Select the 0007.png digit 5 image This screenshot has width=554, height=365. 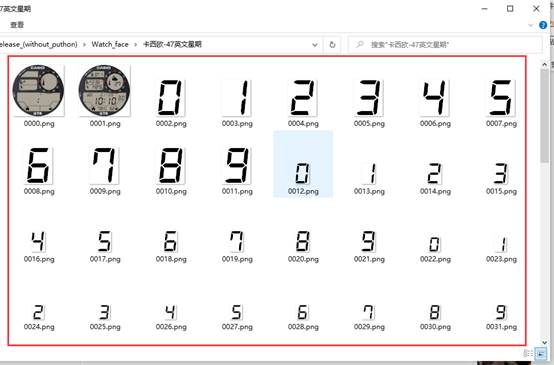pyautogui.click(x=501, y=98)
